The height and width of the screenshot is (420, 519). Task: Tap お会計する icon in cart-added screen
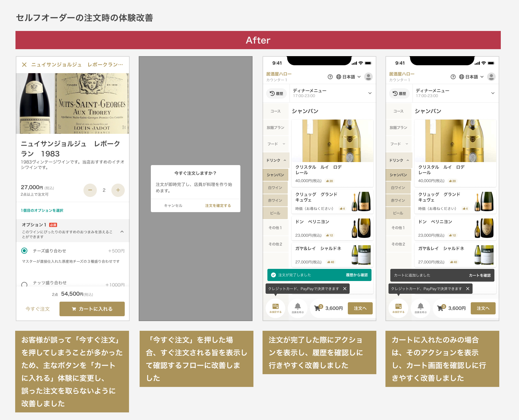(x=398, y=308)
